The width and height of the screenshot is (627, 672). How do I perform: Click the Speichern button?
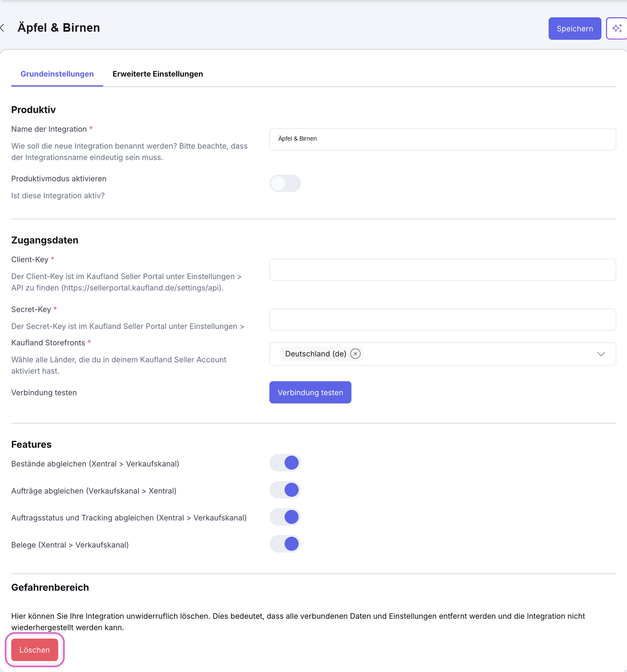tap(575, 28)
